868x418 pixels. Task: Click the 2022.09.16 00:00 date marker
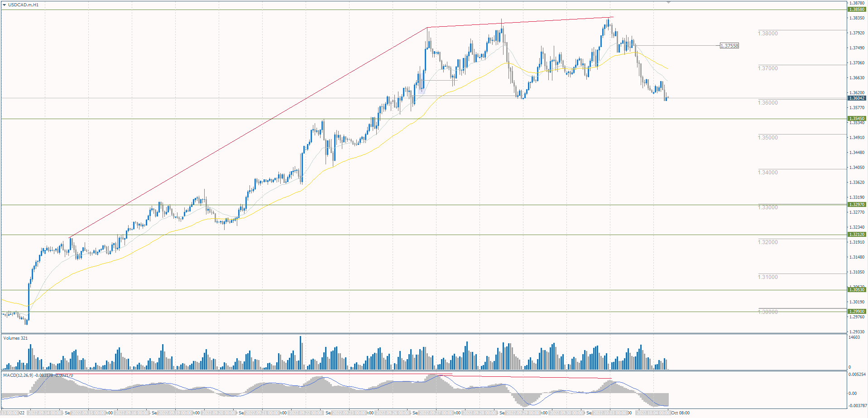pos(132,413)
